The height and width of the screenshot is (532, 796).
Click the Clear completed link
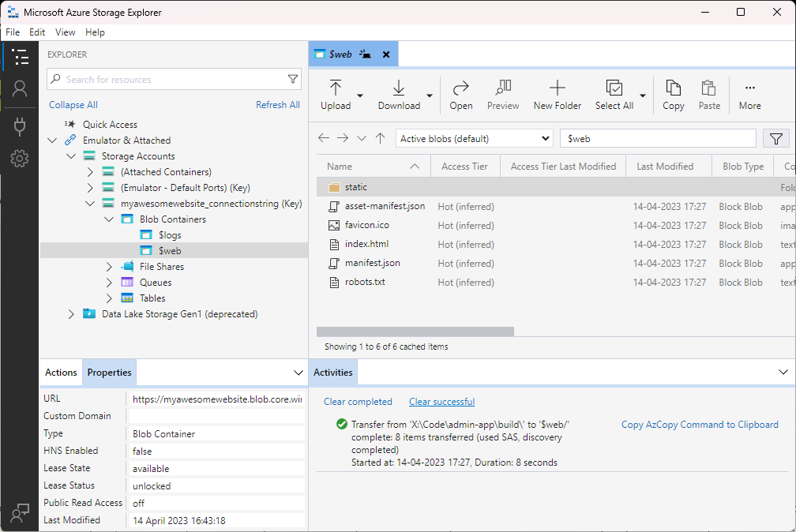pyautogui.click(x=358, y=402)
